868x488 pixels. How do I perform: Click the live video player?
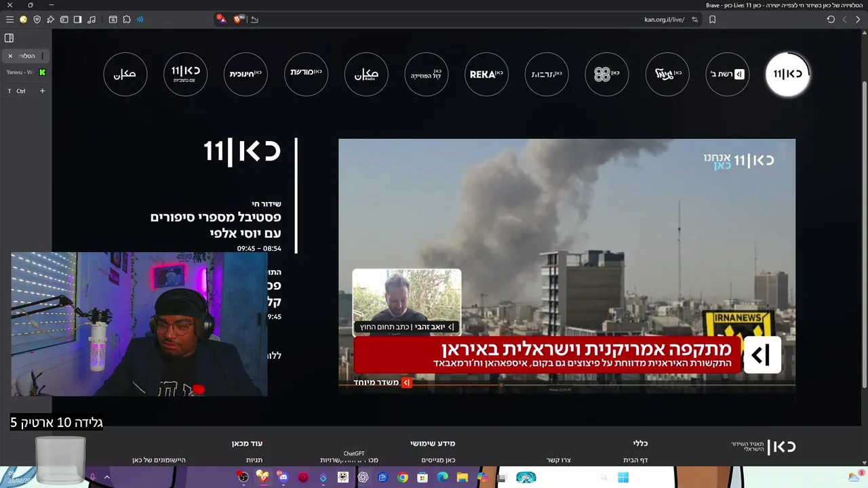[567, 266]
